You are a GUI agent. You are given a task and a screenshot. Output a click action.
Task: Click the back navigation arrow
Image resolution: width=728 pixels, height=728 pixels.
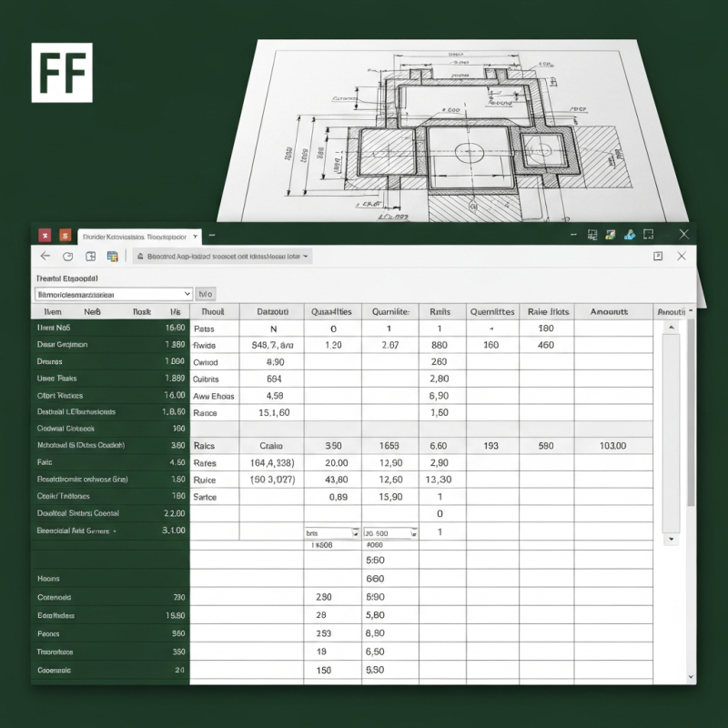45,256
